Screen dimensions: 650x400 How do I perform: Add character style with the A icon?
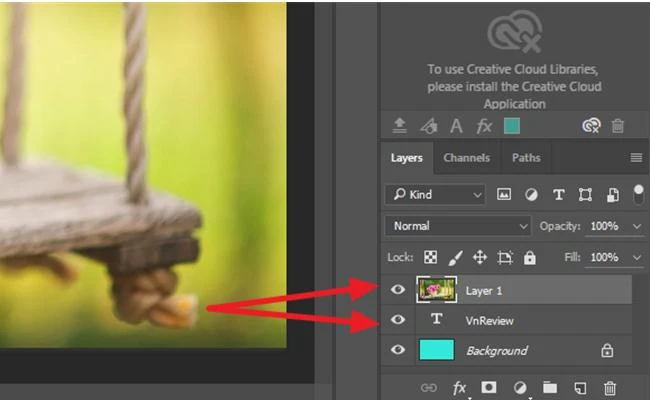tap(456, 126)
